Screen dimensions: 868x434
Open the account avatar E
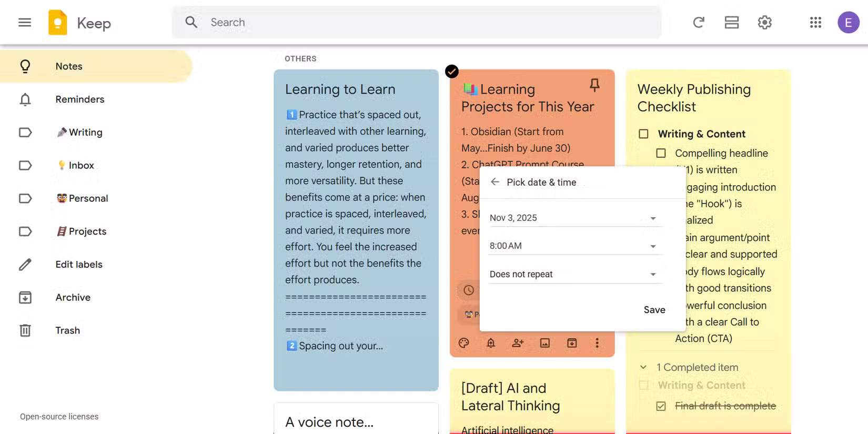[848, 23]
